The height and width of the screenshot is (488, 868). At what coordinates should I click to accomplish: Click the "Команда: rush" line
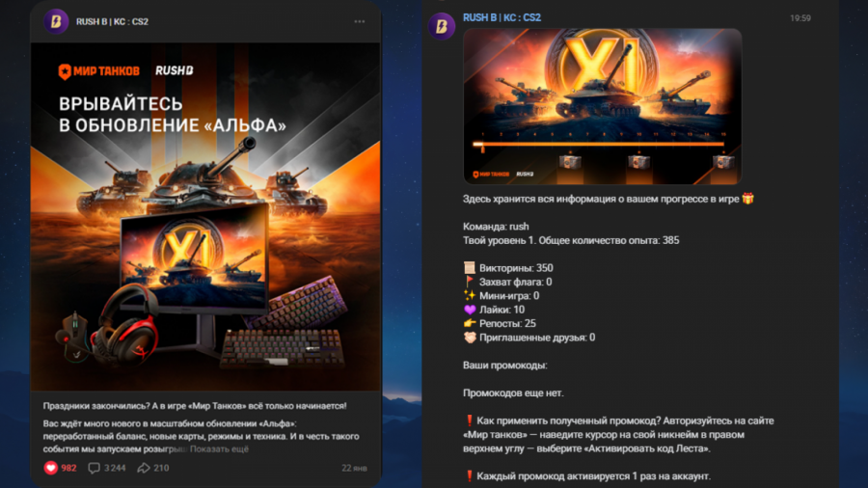point(496,227)
